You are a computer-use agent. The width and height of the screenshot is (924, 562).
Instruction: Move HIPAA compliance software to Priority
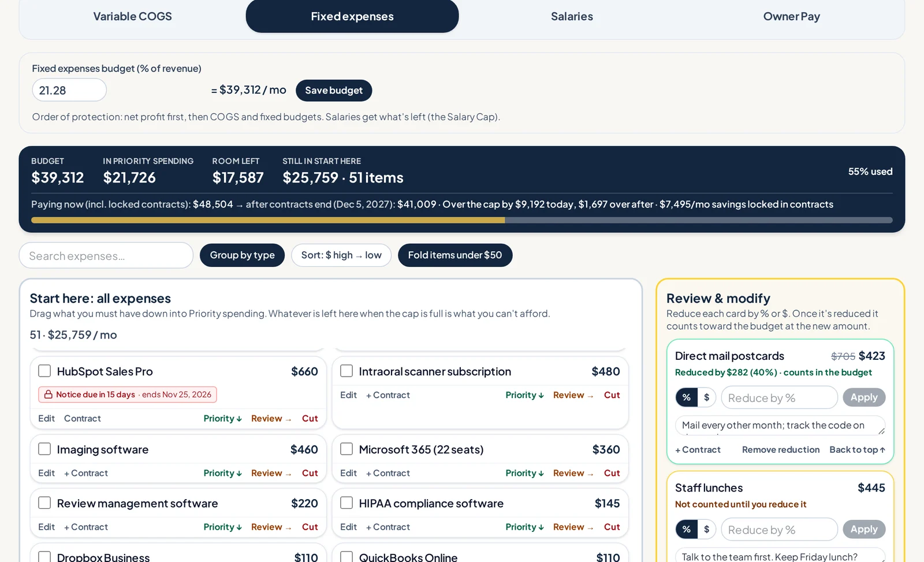(524, 527)
